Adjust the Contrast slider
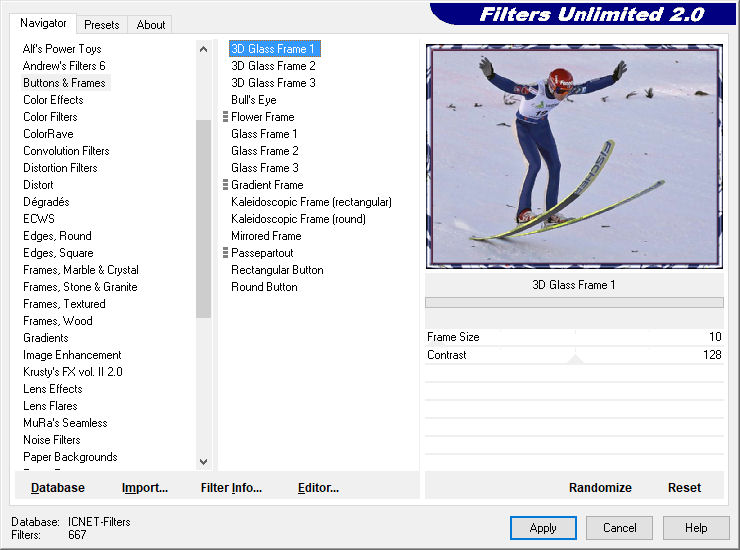Screen dimensions: 740x550 574,355
